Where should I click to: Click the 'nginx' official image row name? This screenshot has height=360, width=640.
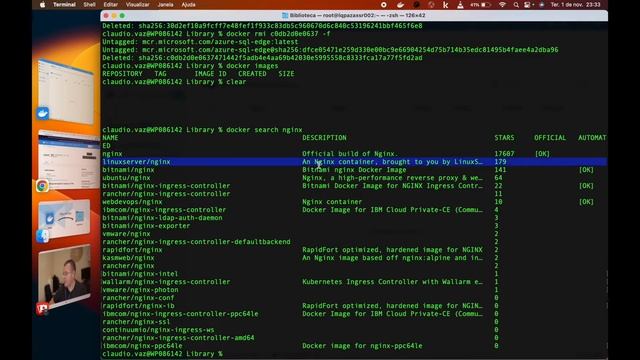[112, 154]
